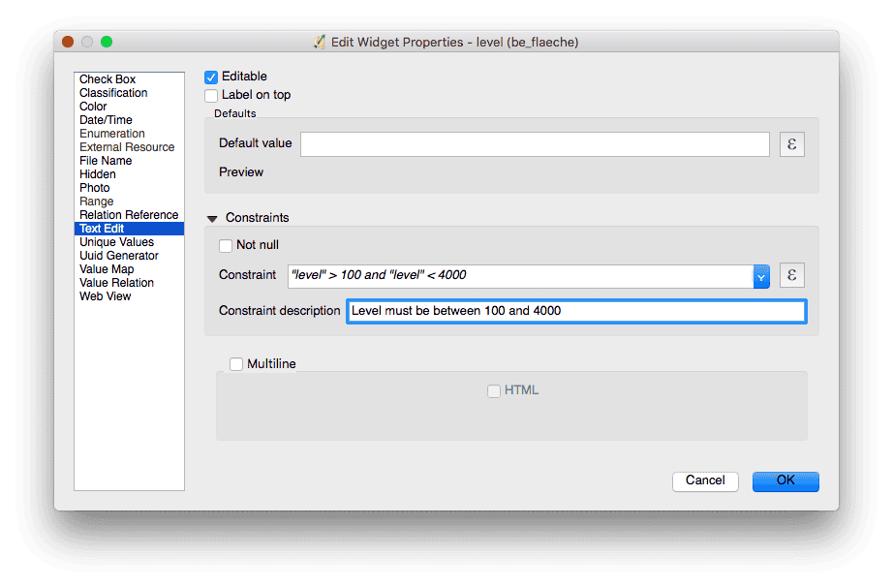Collapse the Constraints section
The width and height of the screenshot is (893, 588).
(212, 219)
